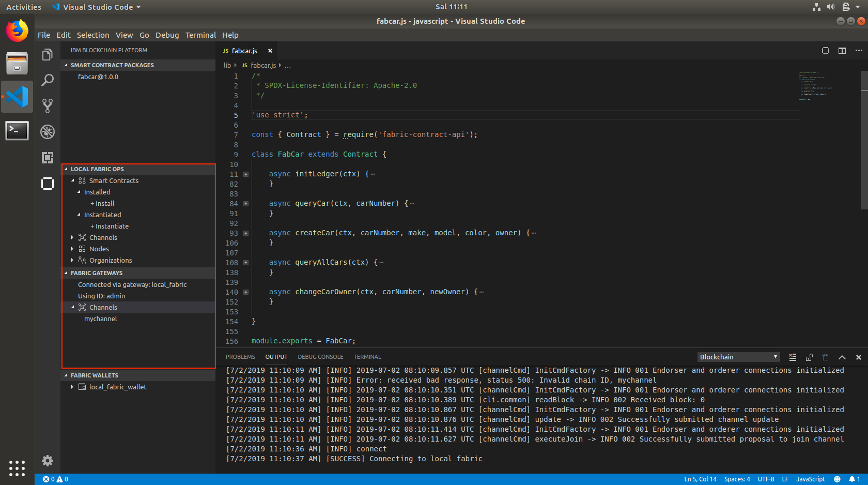The width and height of the screenshot is (868, 485).
Task: Open editor More Actions ellipsis menu
Action: [x=859, y=51]
